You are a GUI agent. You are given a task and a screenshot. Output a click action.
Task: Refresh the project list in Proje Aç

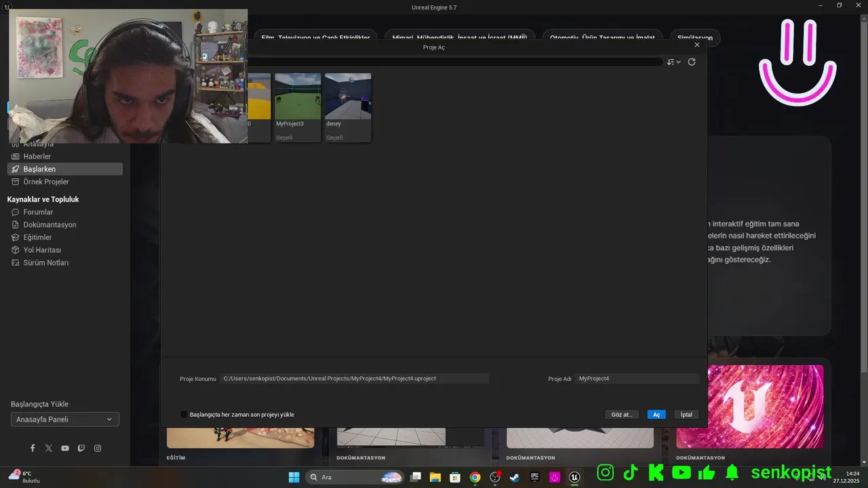click(x=692, y=62)
